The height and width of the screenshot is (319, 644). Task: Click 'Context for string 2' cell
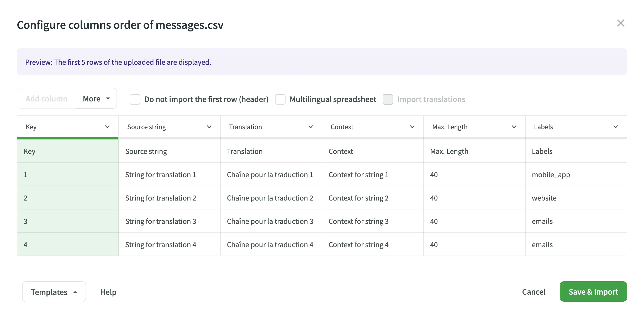coord(373,198)
